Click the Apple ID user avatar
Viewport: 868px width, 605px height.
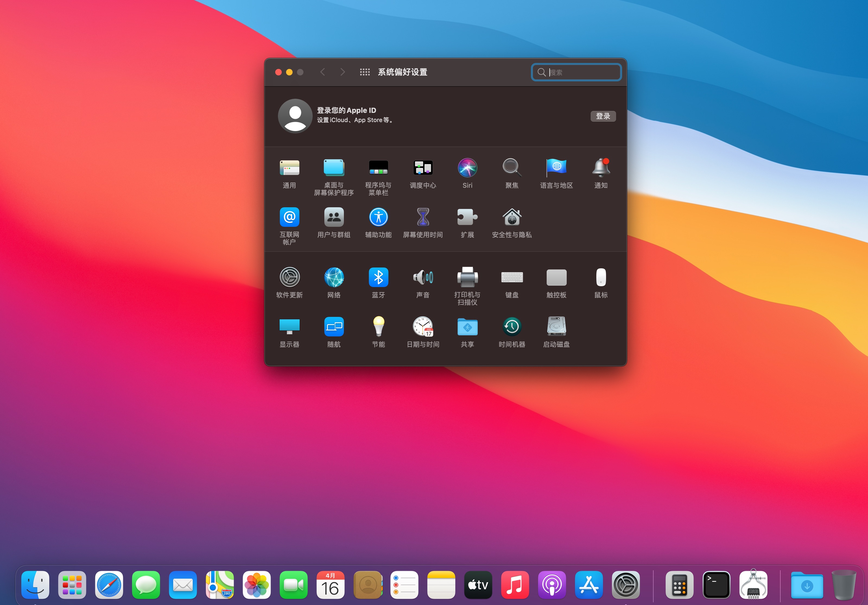[295, 116]
